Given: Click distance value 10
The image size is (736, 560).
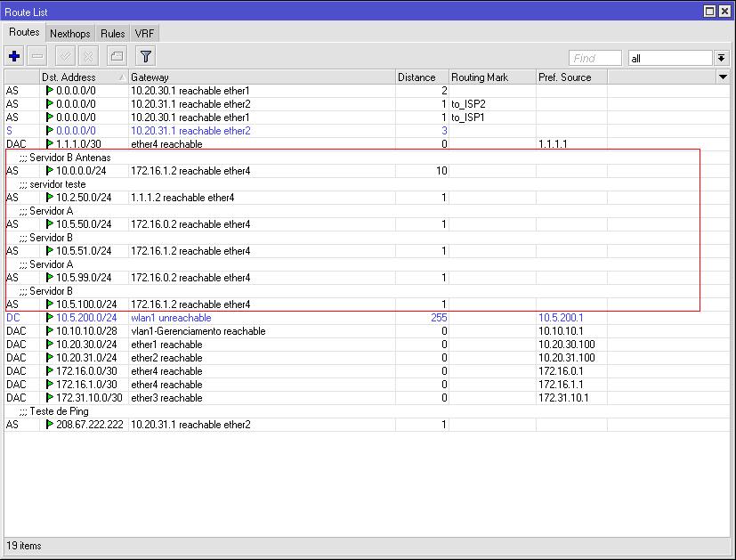Looking at the screenshot, I should click(x=441, y=171).
